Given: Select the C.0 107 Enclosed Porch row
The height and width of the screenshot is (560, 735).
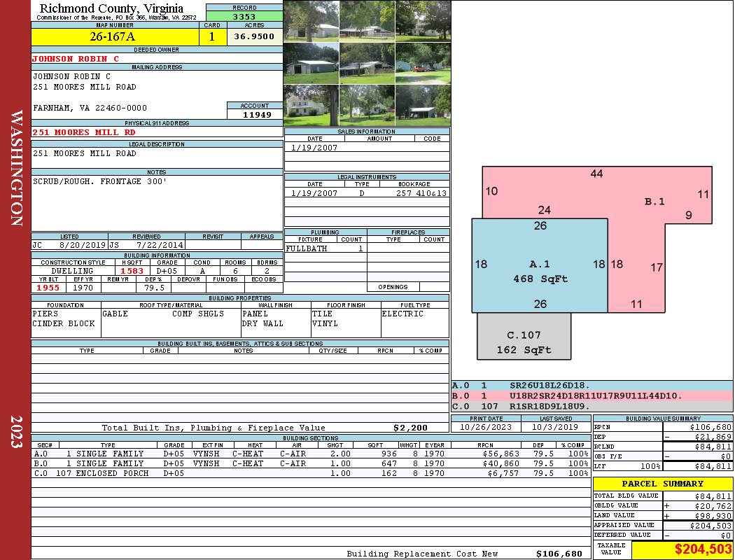Looking at the screenshot, I should click(x=311, y=473).
